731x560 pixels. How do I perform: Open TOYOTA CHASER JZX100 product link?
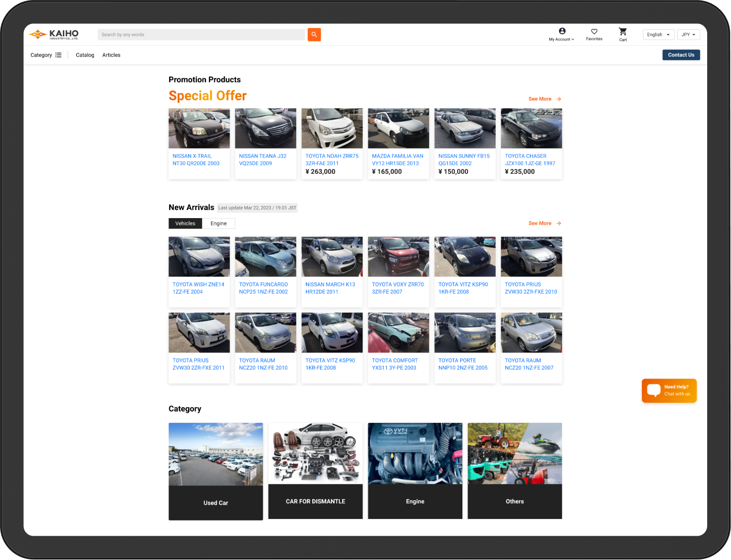click(x=530, y=160)
